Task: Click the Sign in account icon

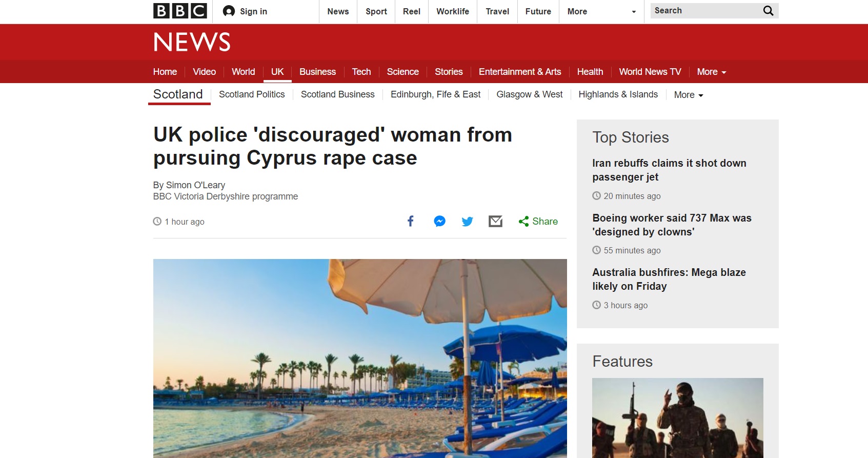Action: [x=229, y=11]
